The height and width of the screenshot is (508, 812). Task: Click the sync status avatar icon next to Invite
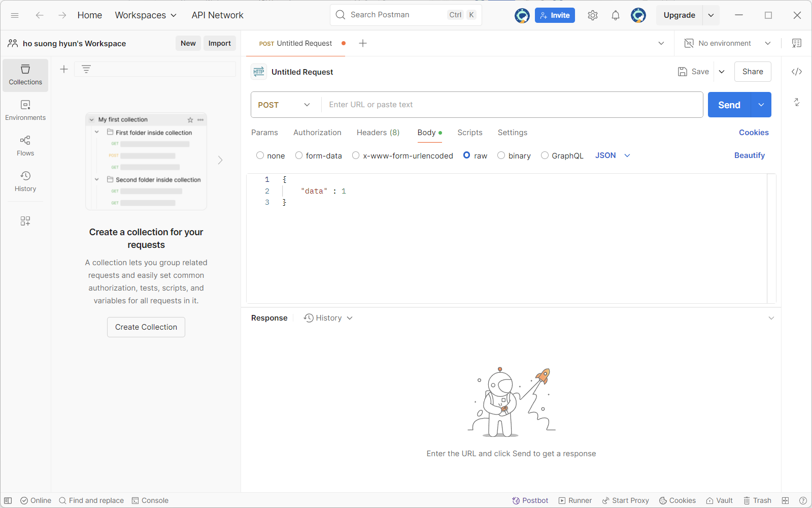(x=522, y=15)
